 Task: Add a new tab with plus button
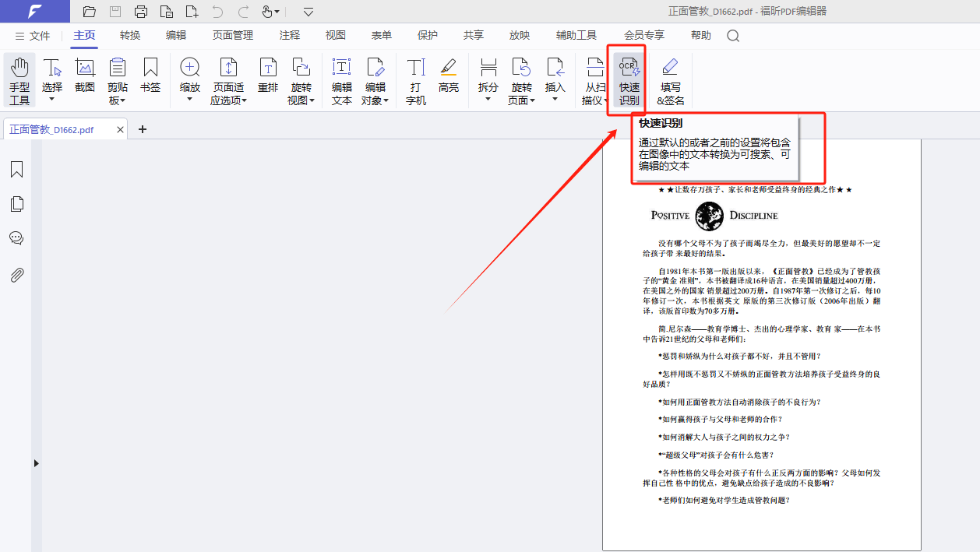coord(142,129)
